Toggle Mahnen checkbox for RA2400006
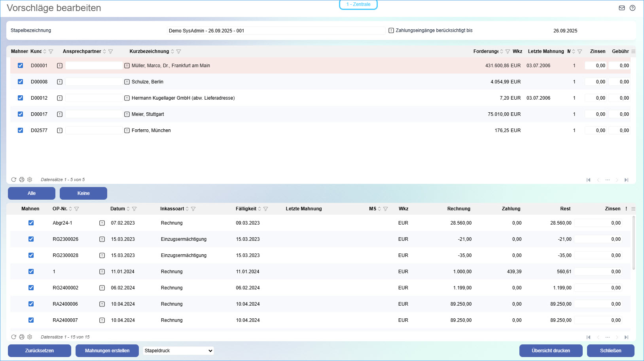Viewport: 644px width, 361px height. click(31, 304)
